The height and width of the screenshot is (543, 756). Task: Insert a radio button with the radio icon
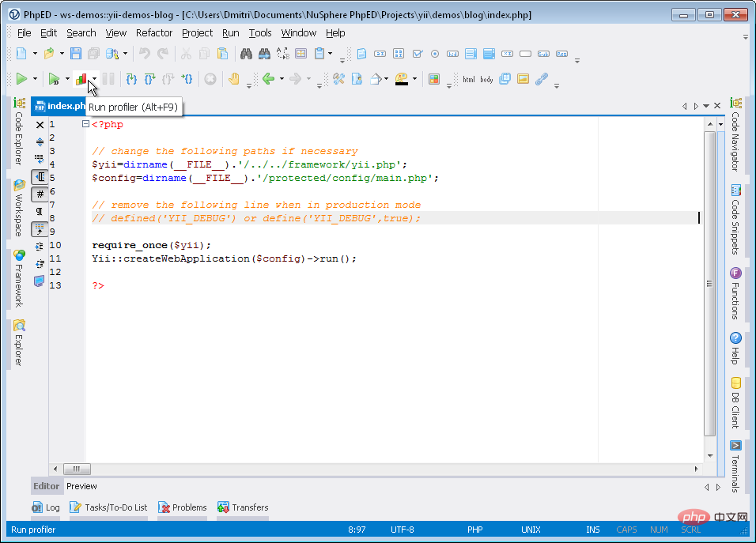435,54
